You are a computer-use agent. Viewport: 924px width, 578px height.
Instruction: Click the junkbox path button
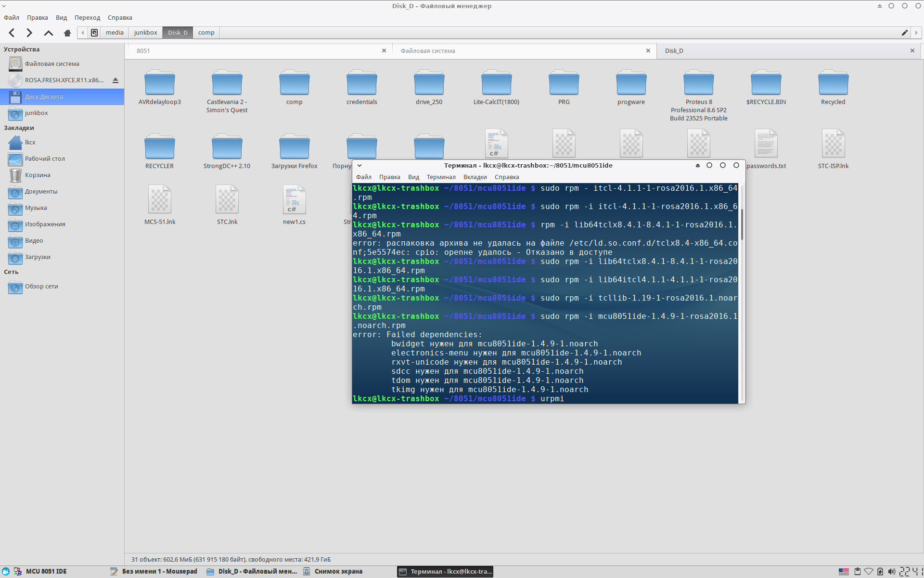point(145,33)
